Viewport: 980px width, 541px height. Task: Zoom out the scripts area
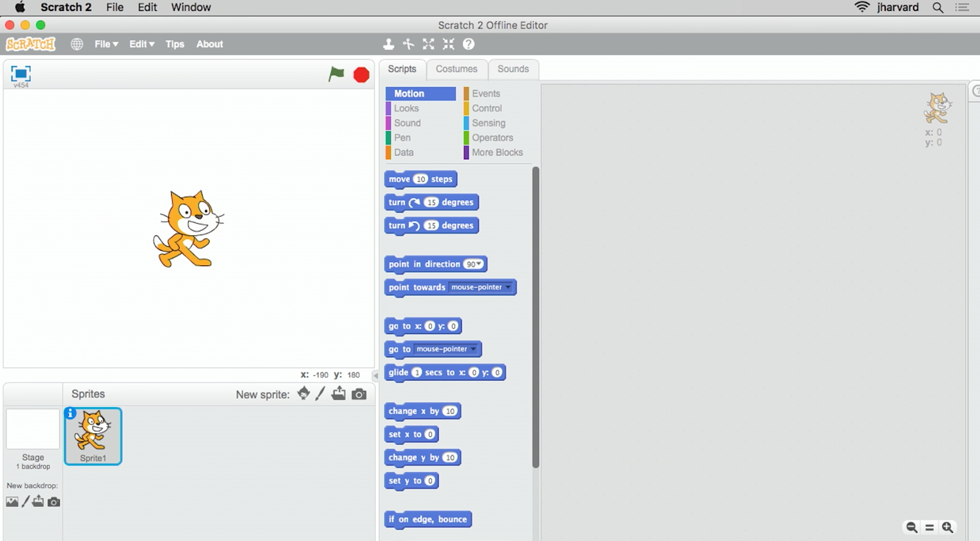click(x=912, y=527)
